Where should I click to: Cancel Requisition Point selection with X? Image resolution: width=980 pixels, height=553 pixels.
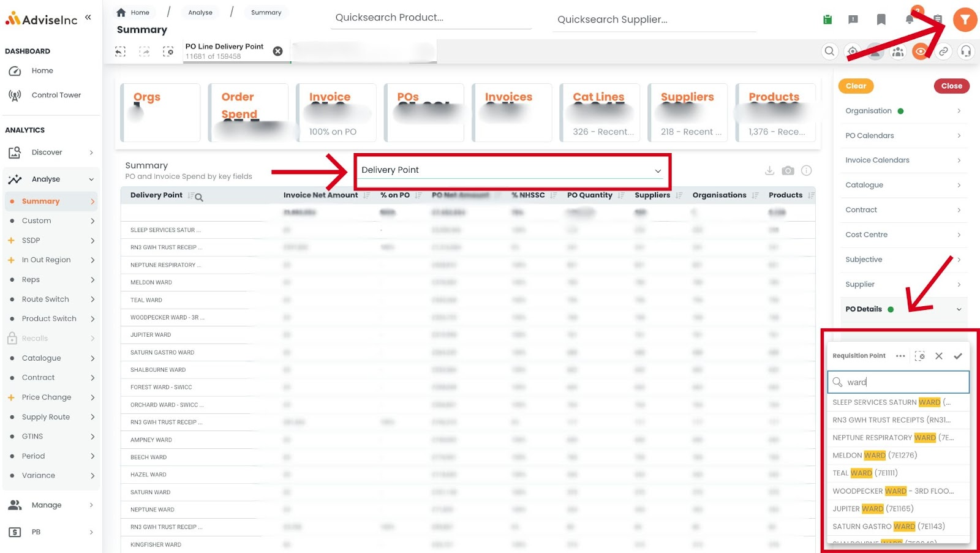point(938,356)
